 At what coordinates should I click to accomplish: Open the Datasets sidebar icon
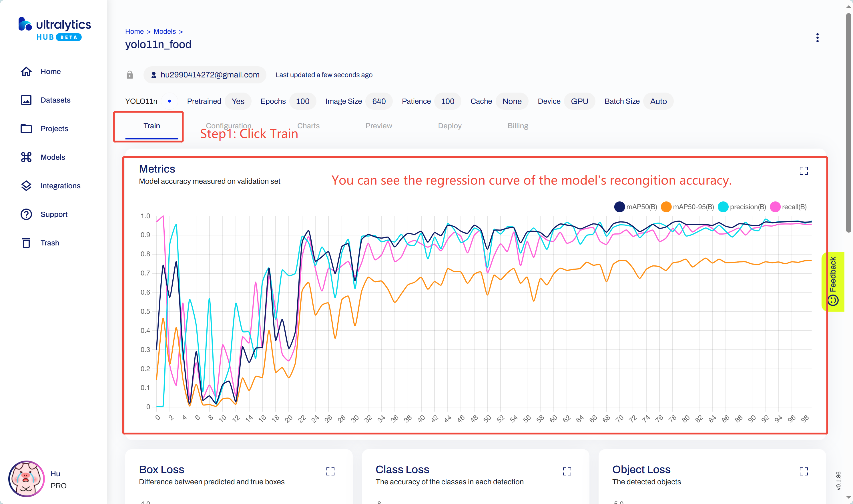click(26, 100)
